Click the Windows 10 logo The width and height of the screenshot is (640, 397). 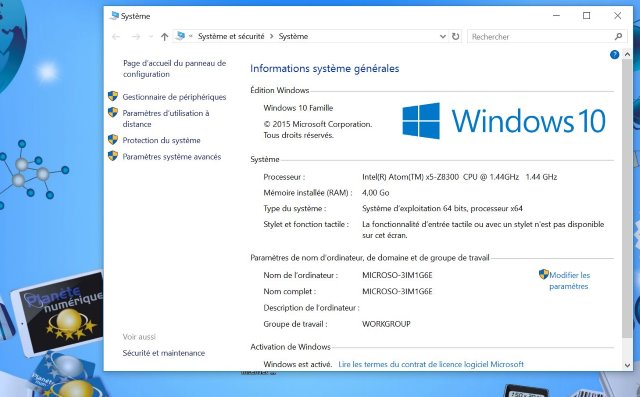coord(504,121)
